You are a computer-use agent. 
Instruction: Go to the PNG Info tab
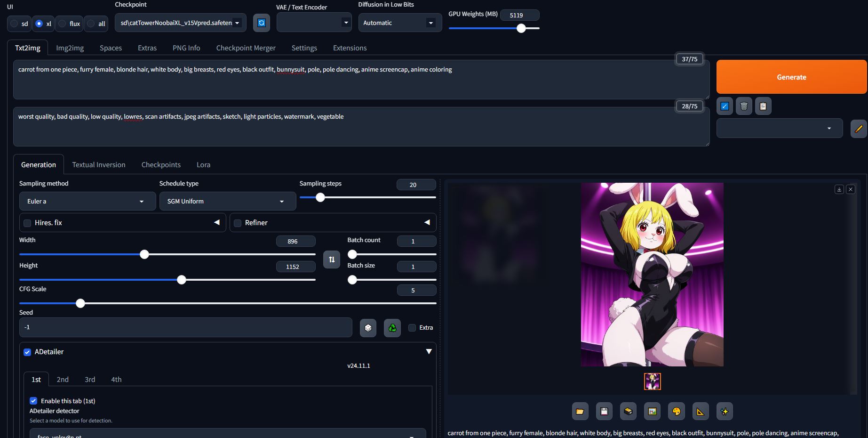pyautogui.click(x=186, y=48)
